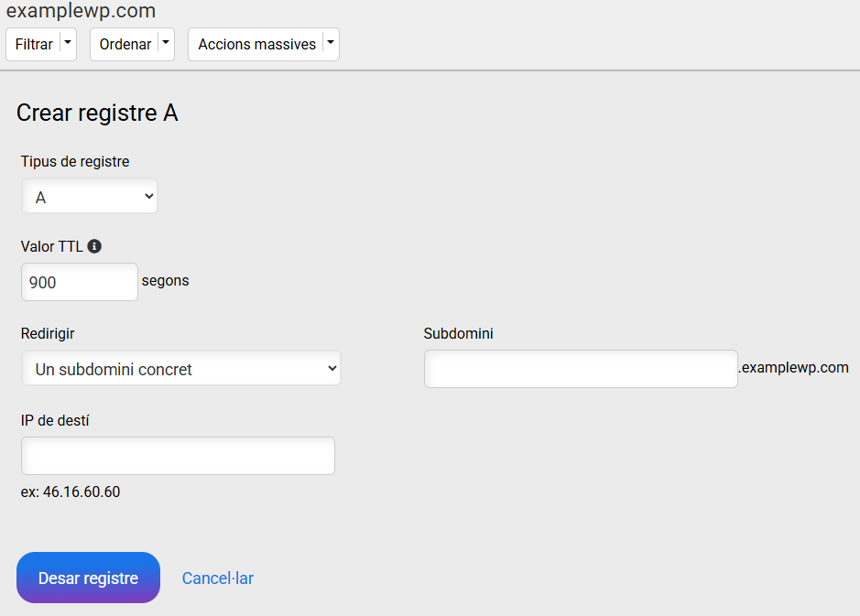The width and height of the screenshot is (860, 616).
Task: Open the Tipus de registre select box
Action: click(x=90, y=197)
